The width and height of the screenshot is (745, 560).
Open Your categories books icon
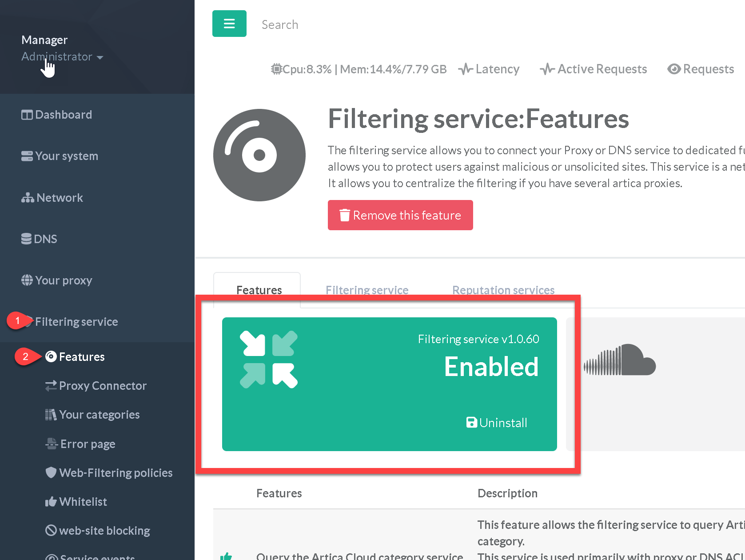51,415
